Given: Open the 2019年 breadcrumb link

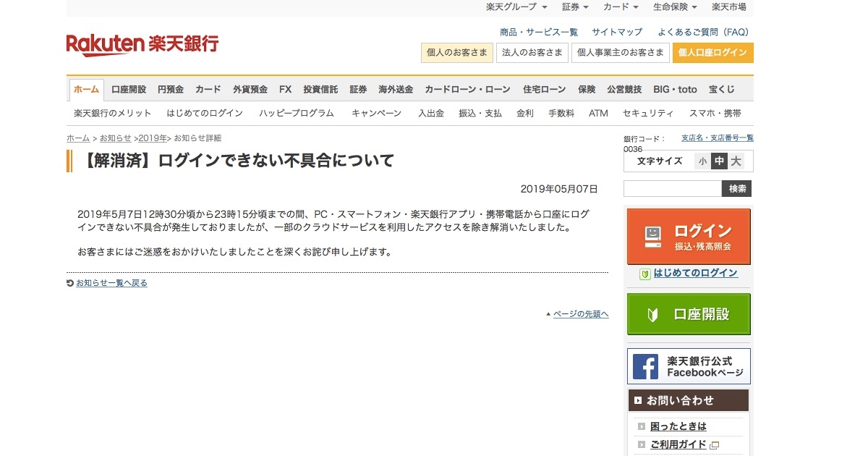Looking at the screenshot, I should 152,138.
